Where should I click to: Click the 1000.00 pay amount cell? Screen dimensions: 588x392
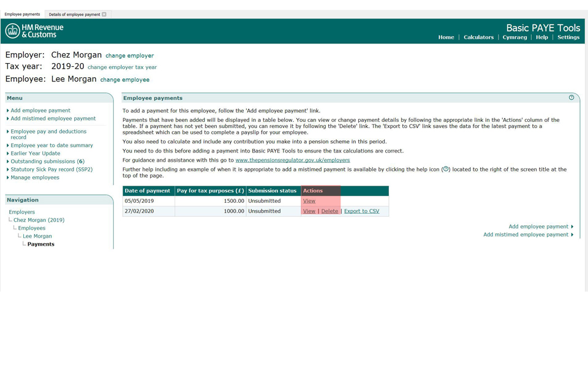[x=210, y=211]
